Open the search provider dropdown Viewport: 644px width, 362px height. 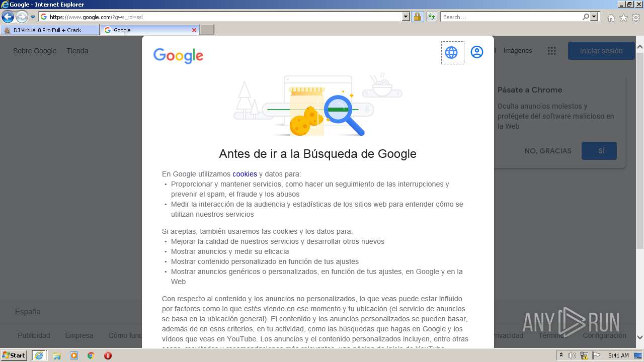pos(595,17)
